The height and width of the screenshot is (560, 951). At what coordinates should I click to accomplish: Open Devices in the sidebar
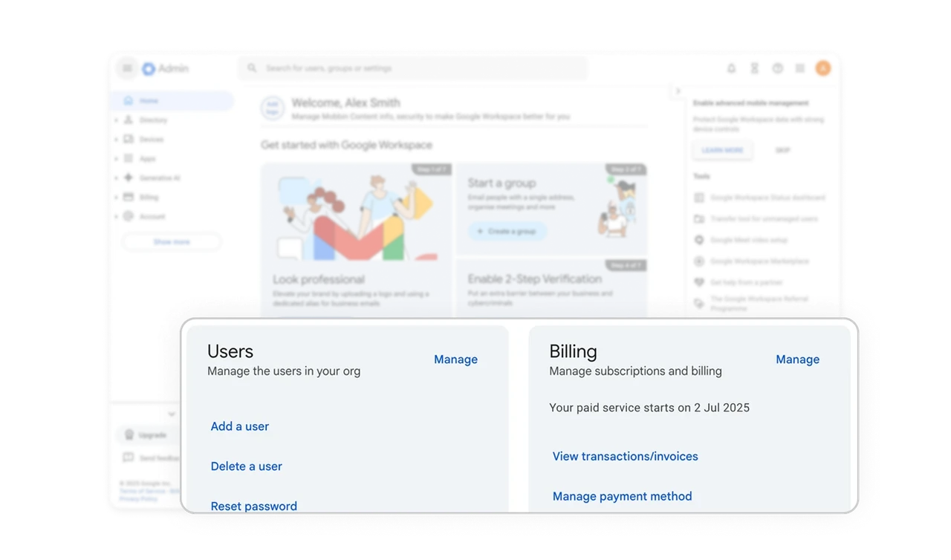[x=152, y=139]
